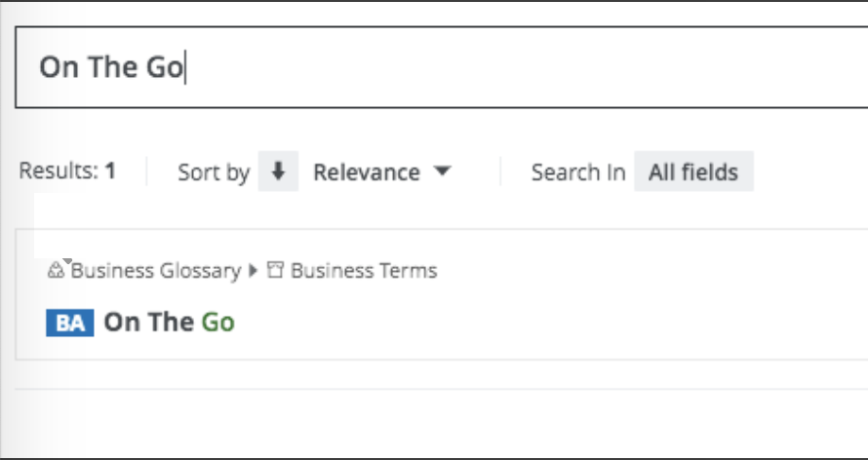Viewport: 868px width, 460px height.
Task: Click the blue BA asset type badge
Action: (69, 323)
